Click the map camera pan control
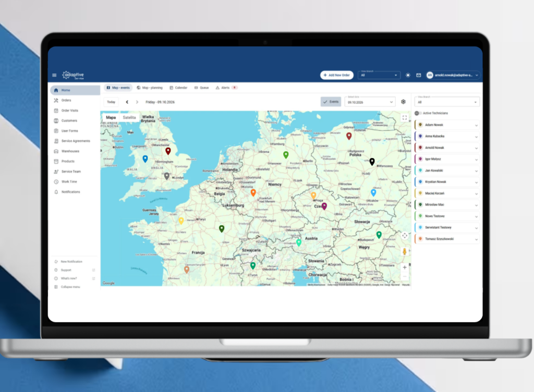The image size is (534, 392). (405, 236)
